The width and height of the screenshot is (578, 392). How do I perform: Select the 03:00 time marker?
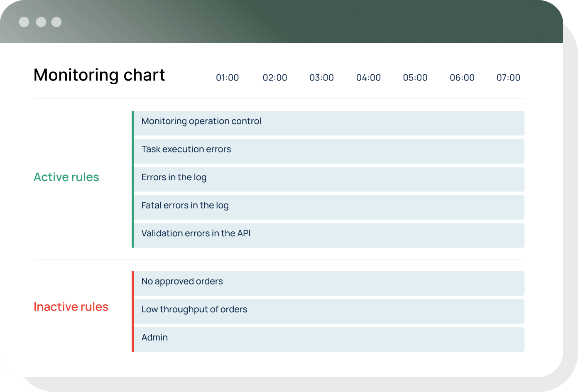tap(322, 78)
